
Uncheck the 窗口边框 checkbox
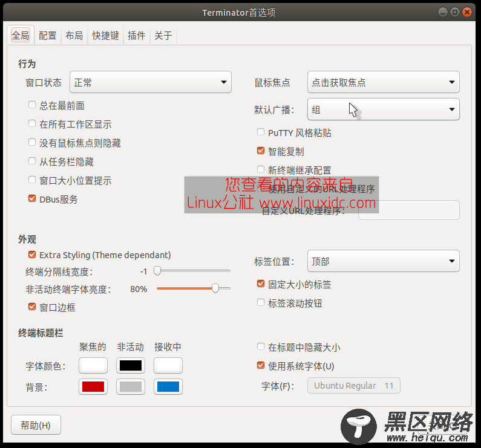click(x=32, y=307)
